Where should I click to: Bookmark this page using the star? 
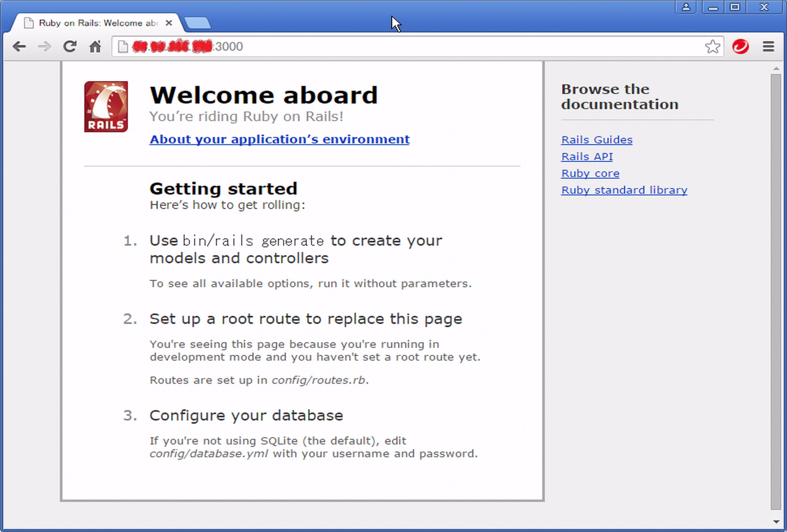click(x=713, y=47)
